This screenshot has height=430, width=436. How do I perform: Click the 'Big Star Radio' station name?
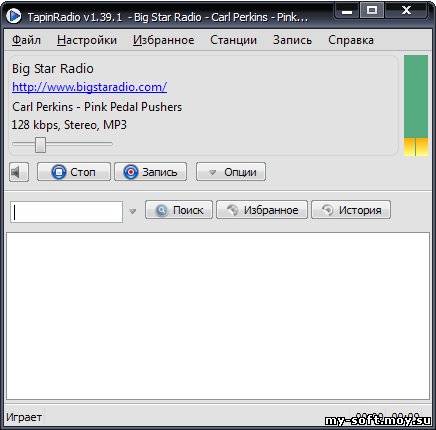point(53,69)
